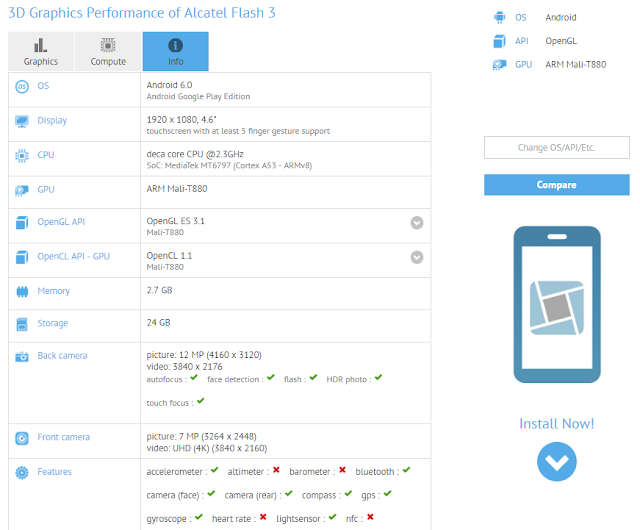The height and width of the screenshot is (530, 640).
Task: Click the OpenGL API cube icon
Action: [22, 223]
